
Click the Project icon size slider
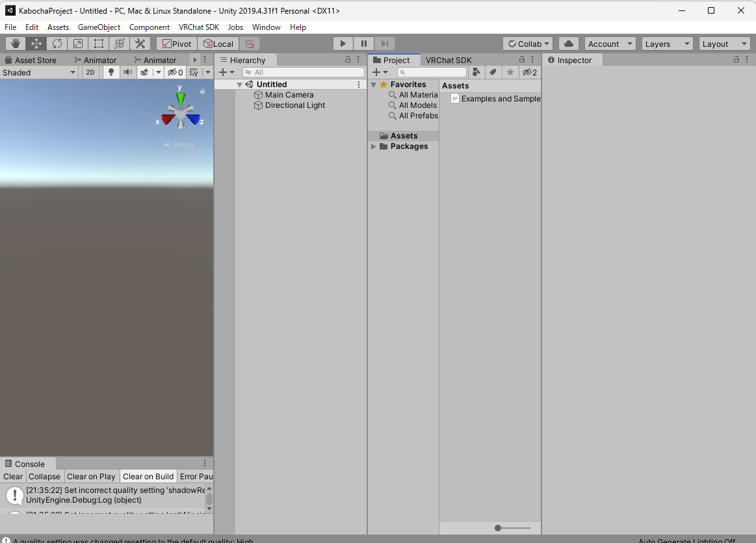(x=512, y=528)
